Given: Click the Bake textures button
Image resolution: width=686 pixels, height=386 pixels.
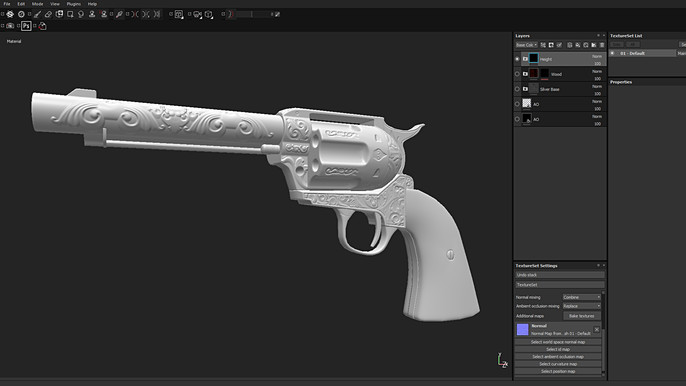Looking at the screenshot, I should [581, 316].
